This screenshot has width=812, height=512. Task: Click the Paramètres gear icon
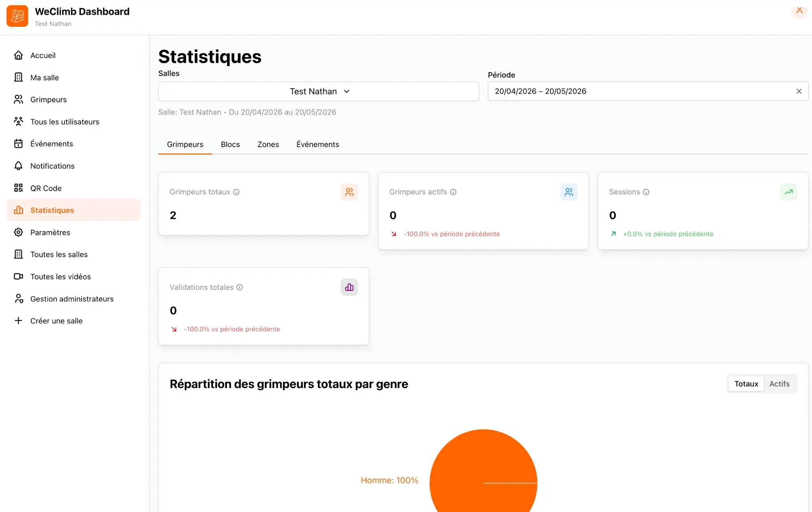click(x=18, y=232)
